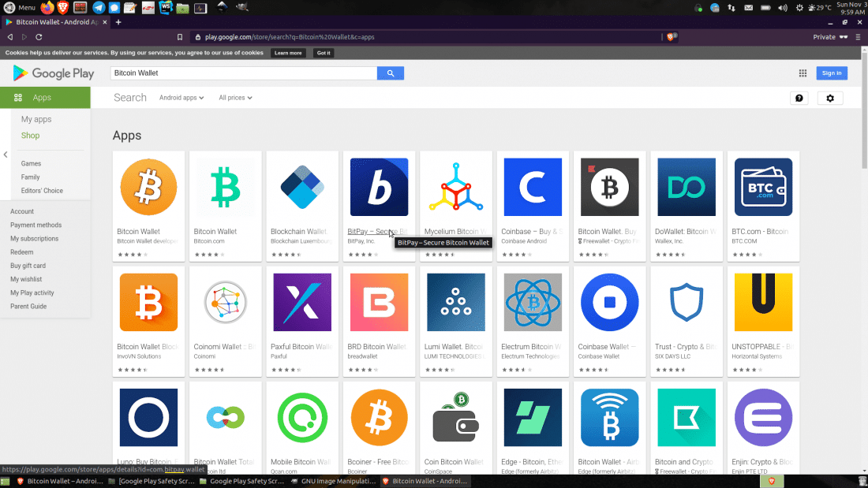Screen dimensions: 868x488
Task: Click the Sign in button
Action: click(x=832, y=73)
